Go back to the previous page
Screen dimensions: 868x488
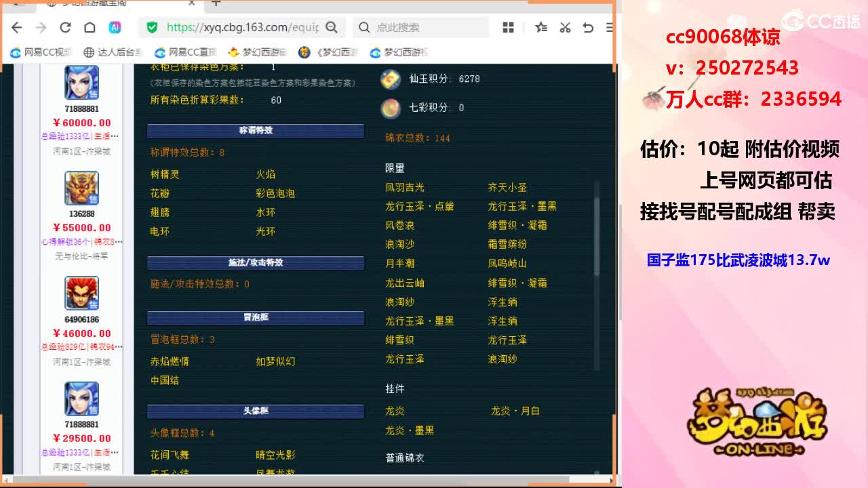(x=17, y=27)
